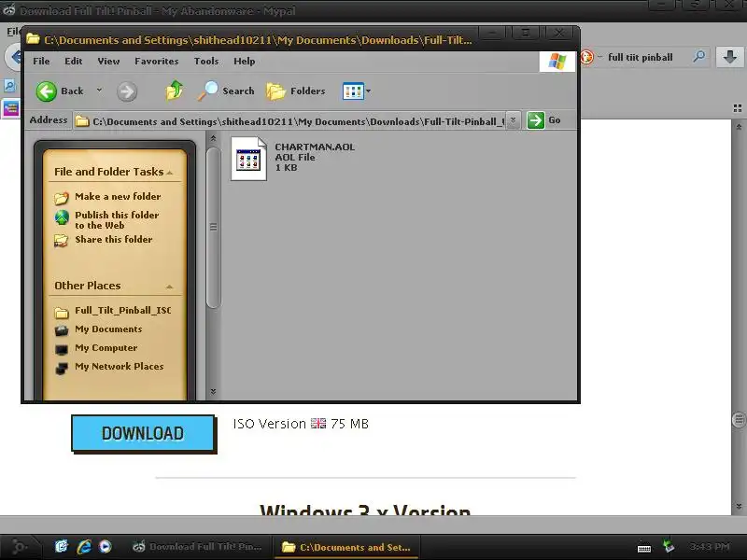This screenshot has height=560, width=747.
Task: Click the browser page scrollbar thumb
Action: [739, 419]
